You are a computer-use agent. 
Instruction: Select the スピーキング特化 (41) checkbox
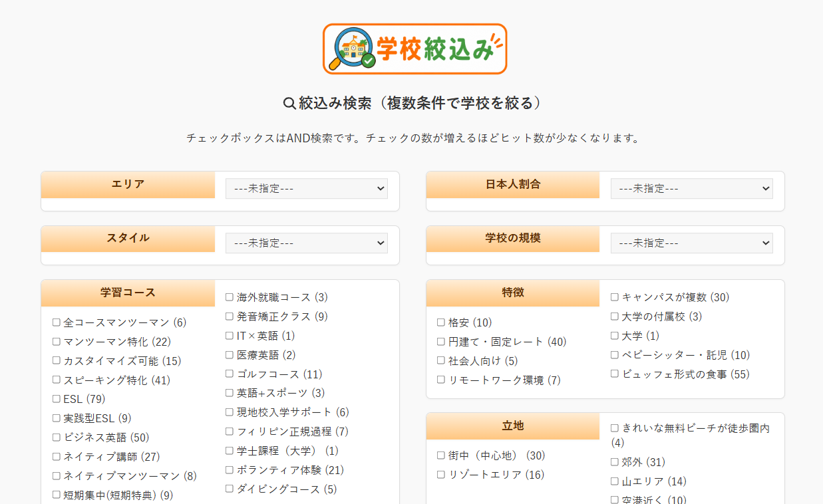click(x=57, y=380)
